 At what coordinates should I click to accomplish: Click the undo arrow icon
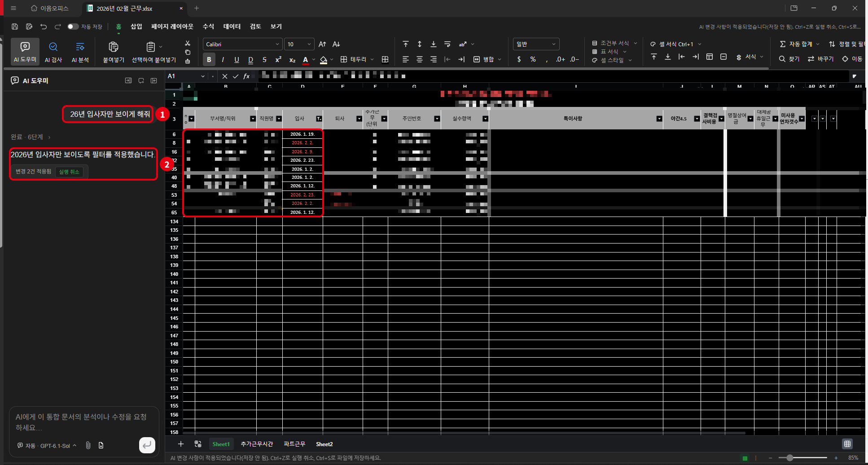pyautogui.click(x=44, y=27)
